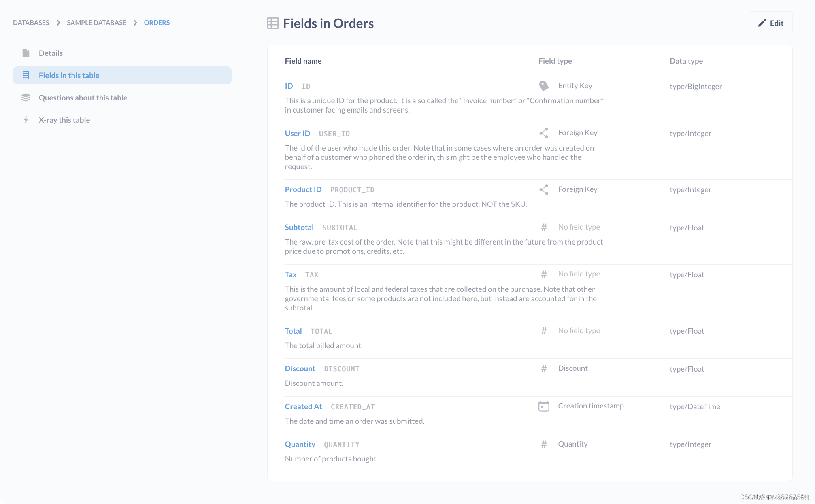Click the Details document icon
The image size is (815, 504).
tap(26, 53)
